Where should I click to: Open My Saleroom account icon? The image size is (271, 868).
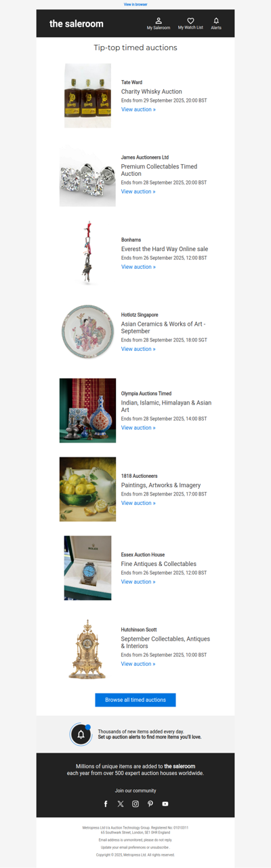tap(159, 21)
